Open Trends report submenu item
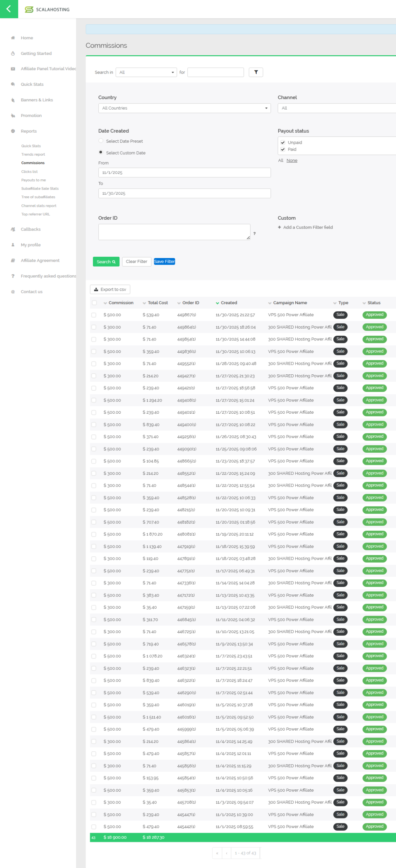This screenshot has height=868, width=396. [33, 155]
